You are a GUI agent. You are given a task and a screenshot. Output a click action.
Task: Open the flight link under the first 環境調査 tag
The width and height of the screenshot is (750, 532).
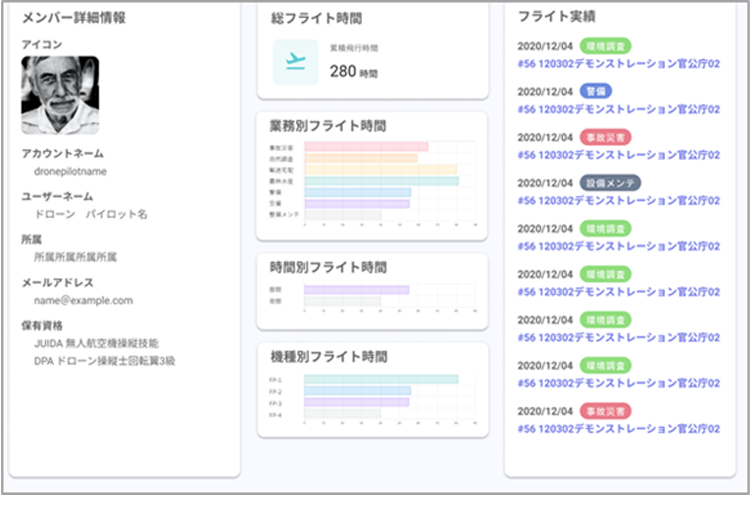(x=618, y=64)
